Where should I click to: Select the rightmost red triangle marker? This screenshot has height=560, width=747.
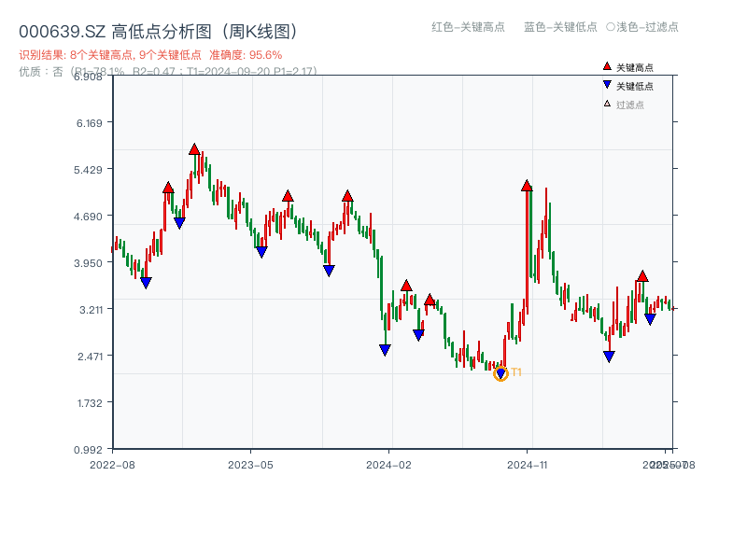coord(642,277)
